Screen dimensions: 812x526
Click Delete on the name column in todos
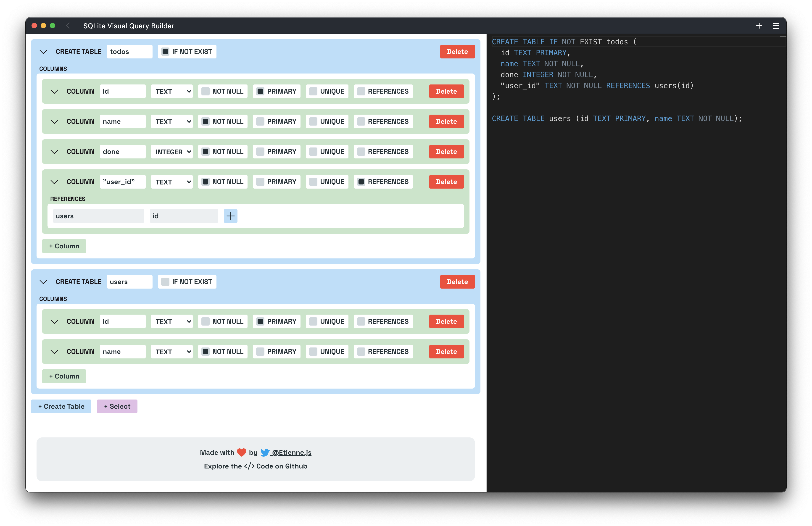(x=446, y=121)
